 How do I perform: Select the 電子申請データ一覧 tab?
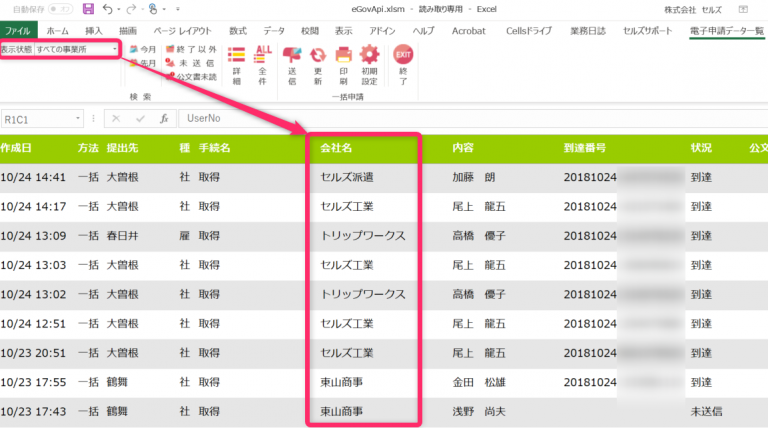click(727, 31)
